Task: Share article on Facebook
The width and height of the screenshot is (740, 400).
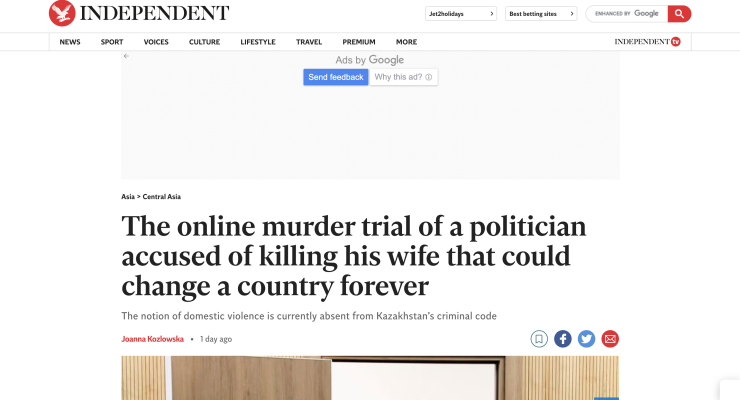Action: 563,339
